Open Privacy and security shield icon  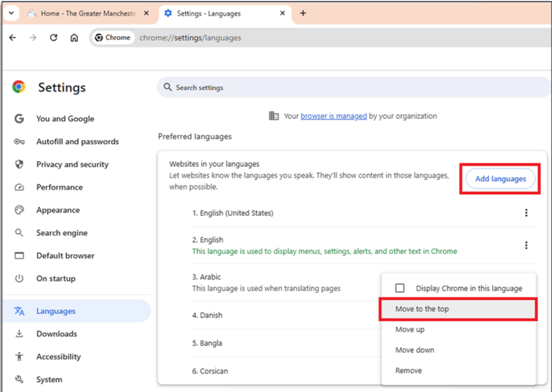coord(19,164)
